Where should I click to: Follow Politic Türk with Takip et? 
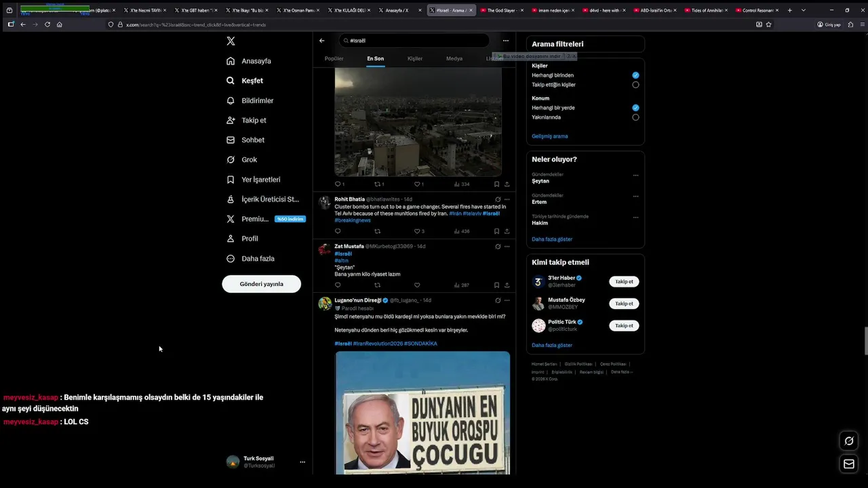click(624, 325)
